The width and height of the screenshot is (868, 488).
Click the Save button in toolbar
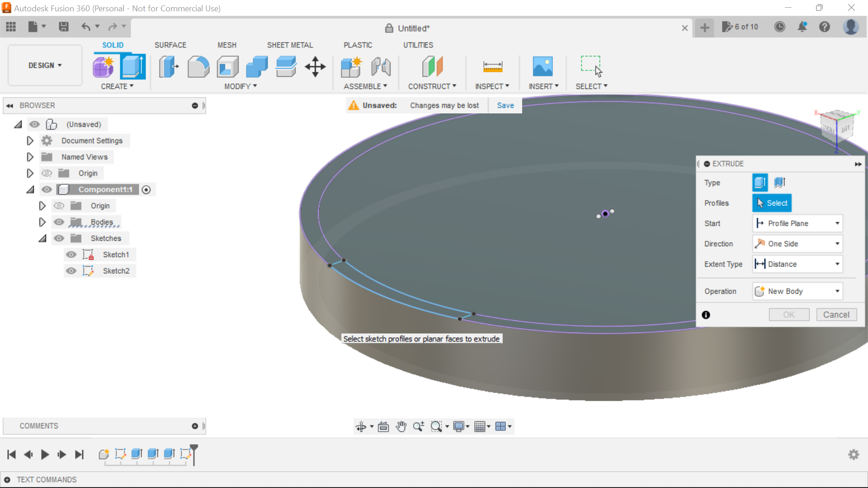point(63,26)
